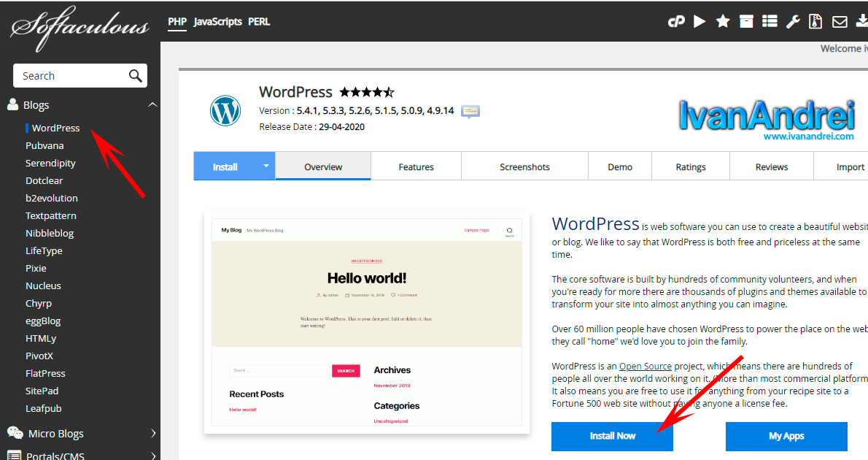Follow the Open Source link

pos(645,366)
